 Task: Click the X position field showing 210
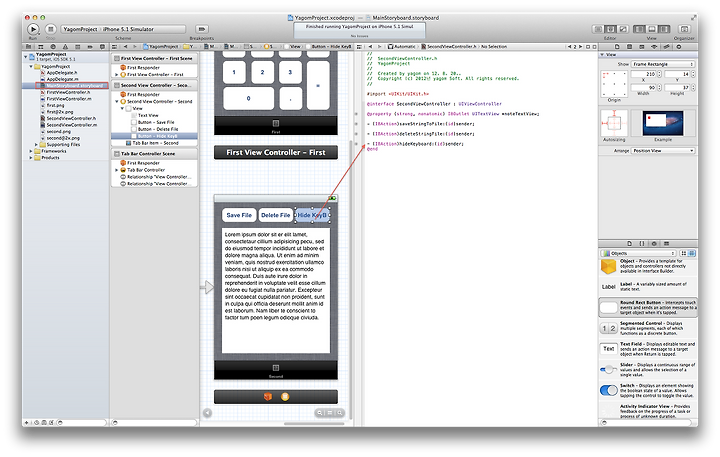644,74
